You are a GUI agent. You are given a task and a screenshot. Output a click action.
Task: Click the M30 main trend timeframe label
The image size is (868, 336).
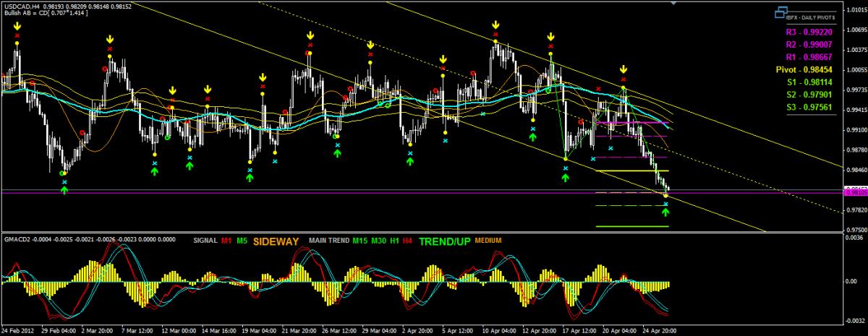[378, 240]
